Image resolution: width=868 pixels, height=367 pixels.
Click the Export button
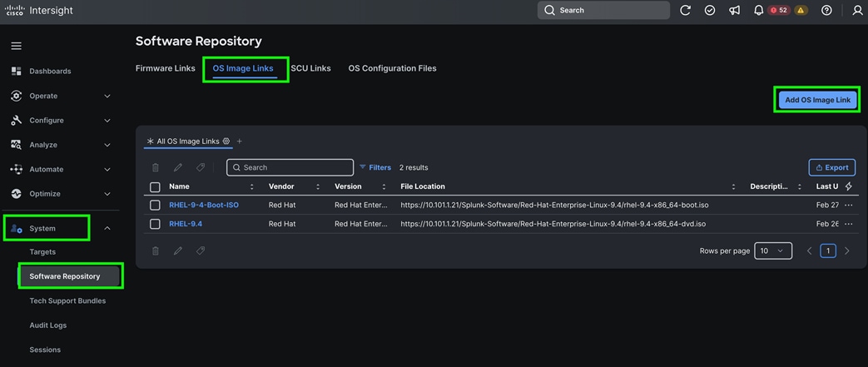coord(831,167)
